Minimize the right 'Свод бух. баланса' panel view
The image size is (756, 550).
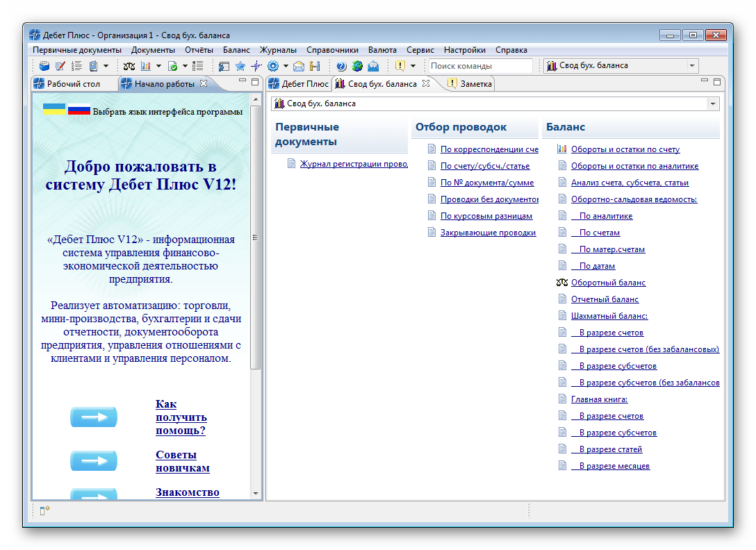pos(705,81)
